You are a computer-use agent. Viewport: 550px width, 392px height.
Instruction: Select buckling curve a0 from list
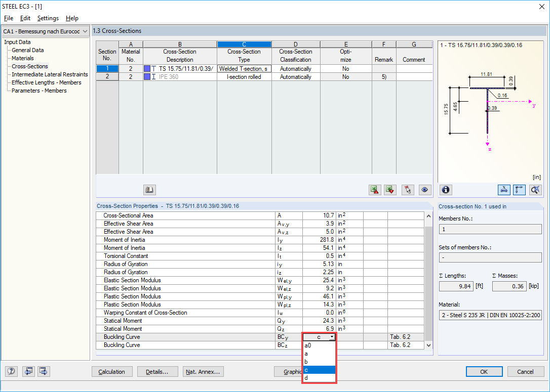(319, 345)
